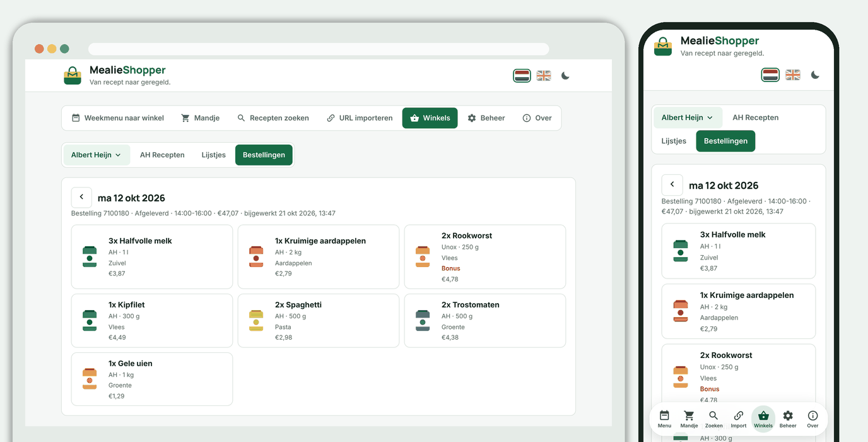The height and width of the screenshot is (442, 868).
Task: Switch to Dutch flag language in desktop header
Action: pos(522,76)
